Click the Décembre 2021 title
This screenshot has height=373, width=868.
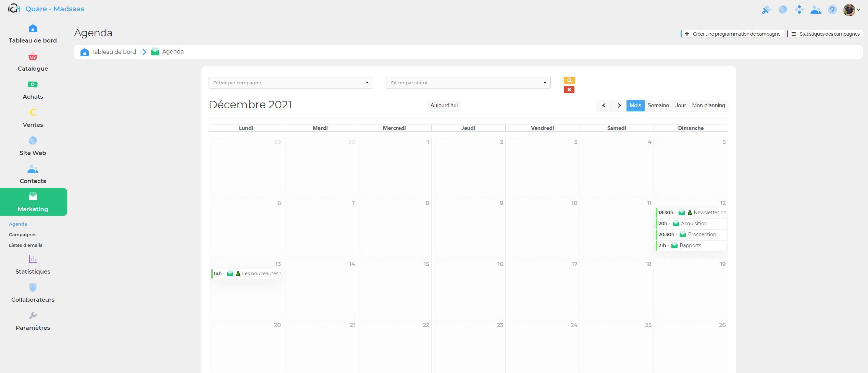pos(250,105)
